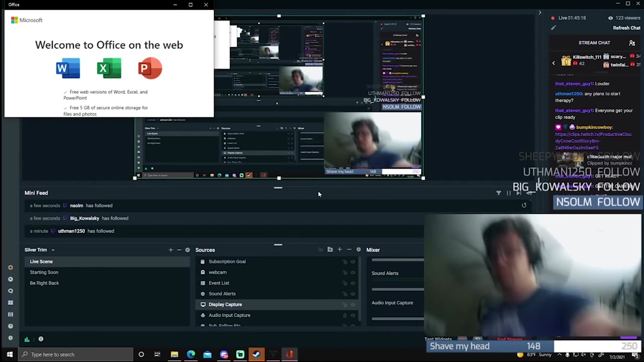
Task: Open the performance stats bar chart icon
Action: point(27,339)
